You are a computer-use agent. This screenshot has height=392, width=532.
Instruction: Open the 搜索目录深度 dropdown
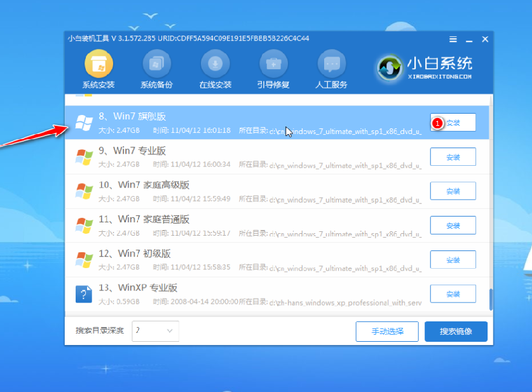(155, 330)
